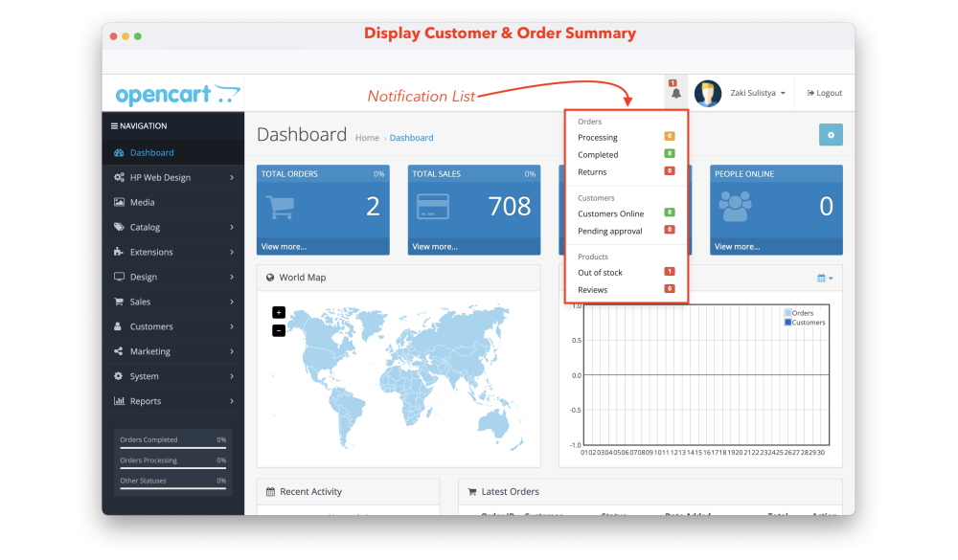Expand the Sales navigation menu

pyautogui.click(x=172, y=302)
